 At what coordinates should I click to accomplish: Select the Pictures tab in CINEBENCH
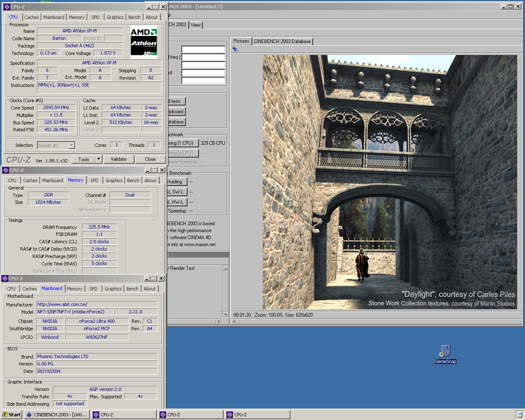coord(241,41)
